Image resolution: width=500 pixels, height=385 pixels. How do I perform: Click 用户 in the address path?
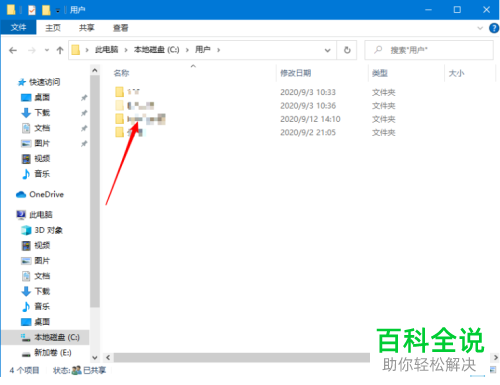tap(203, 50)
